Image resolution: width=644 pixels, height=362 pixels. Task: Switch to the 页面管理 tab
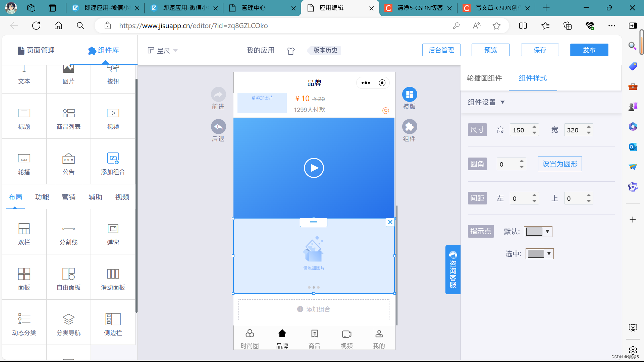tap(36, 50)
